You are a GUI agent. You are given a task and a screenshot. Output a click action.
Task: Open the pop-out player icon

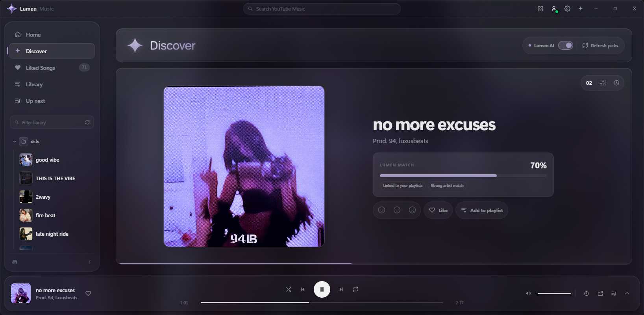pos(600,293)
